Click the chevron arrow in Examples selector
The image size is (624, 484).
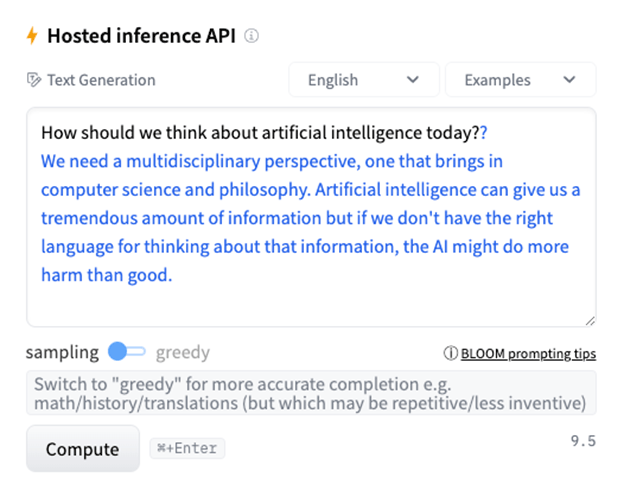(x=569, y=80)
